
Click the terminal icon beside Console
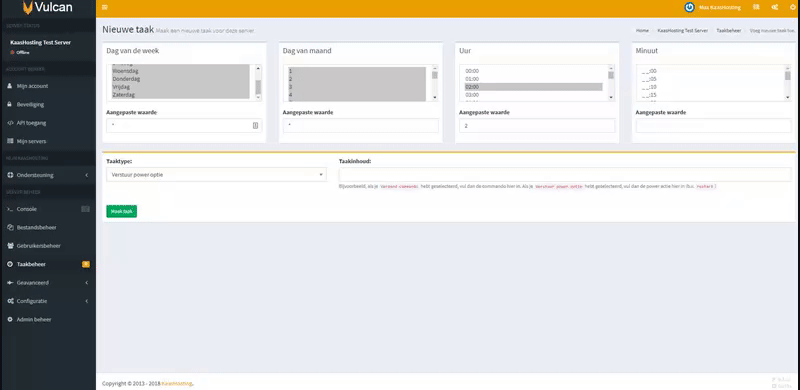tap(10, 209)
